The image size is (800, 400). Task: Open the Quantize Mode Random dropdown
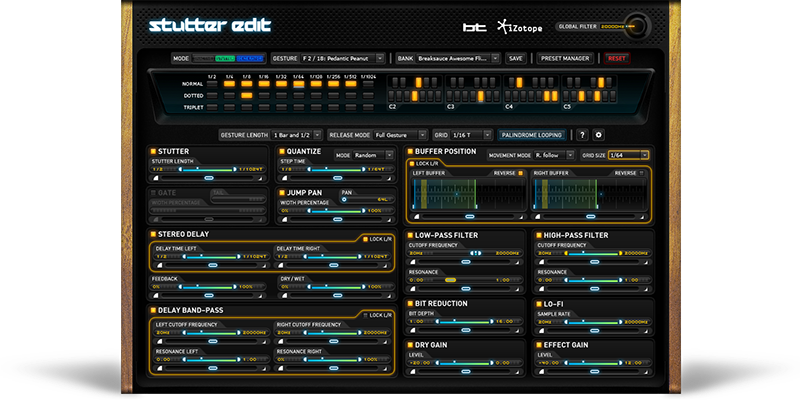pyautogui.click(x=373, y=155)
